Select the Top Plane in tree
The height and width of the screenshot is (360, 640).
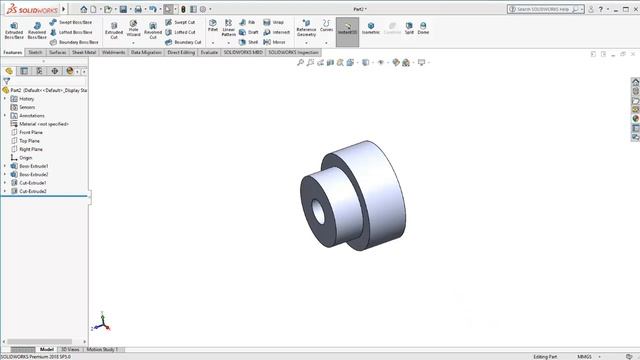click(x=29, y=141)
